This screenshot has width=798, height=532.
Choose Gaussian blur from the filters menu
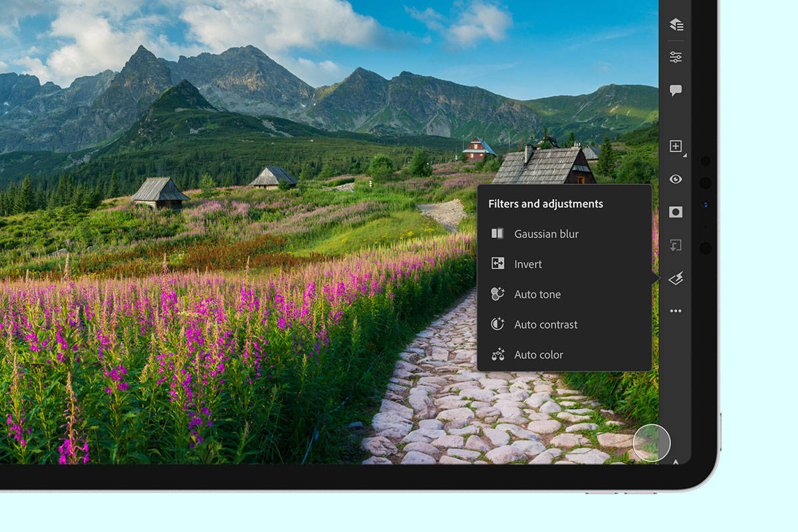point(564,233)
